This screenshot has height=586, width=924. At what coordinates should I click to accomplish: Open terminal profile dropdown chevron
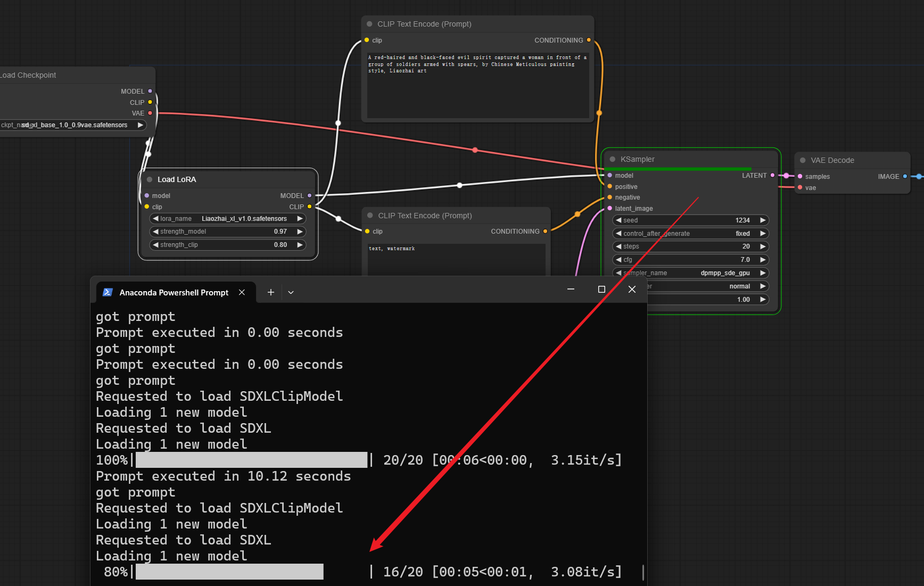point(291,292)
